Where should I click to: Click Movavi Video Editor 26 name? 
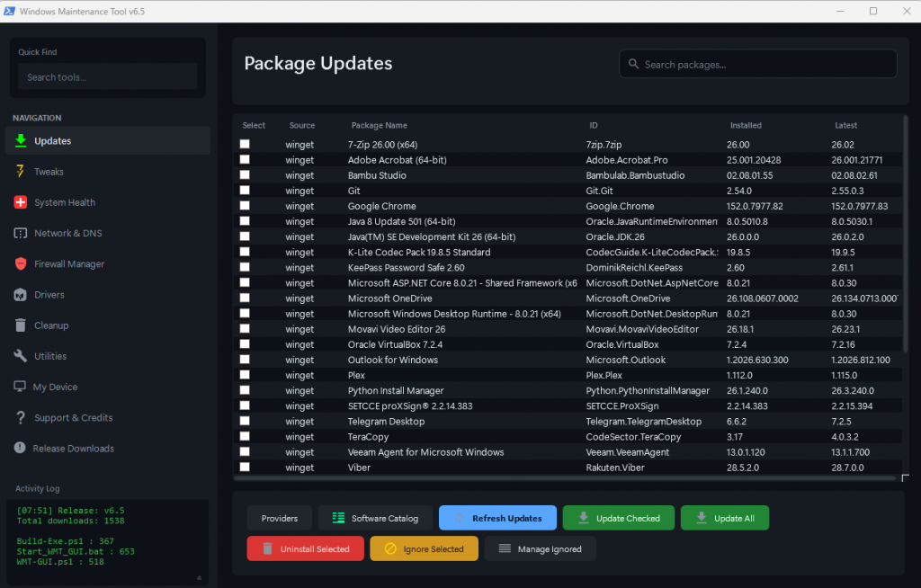(x=397, y=329)
